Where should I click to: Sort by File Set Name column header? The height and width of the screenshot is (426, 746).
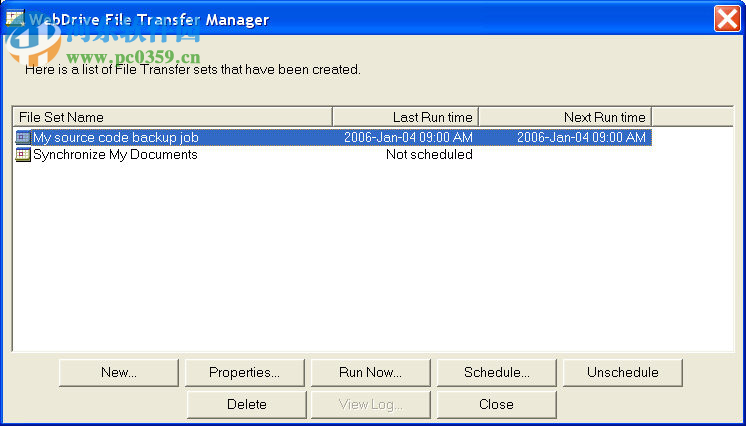click(173, 117)
